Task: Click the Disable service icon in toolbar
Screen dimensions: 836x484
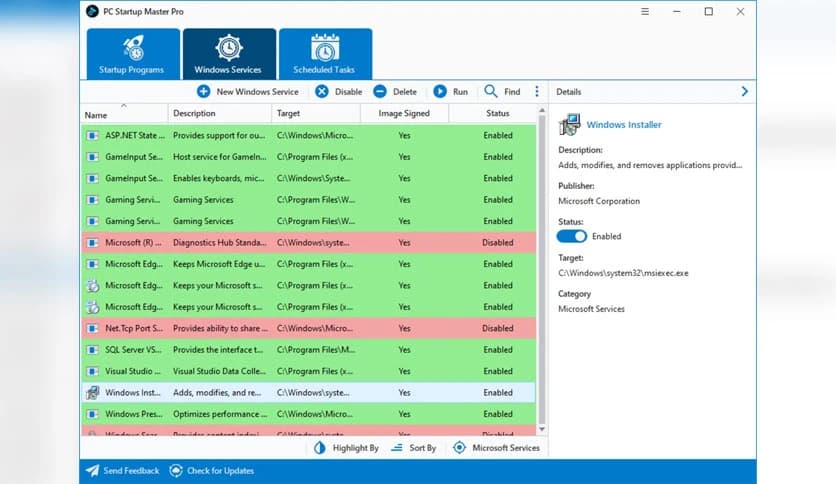Action: pos(322,91)
